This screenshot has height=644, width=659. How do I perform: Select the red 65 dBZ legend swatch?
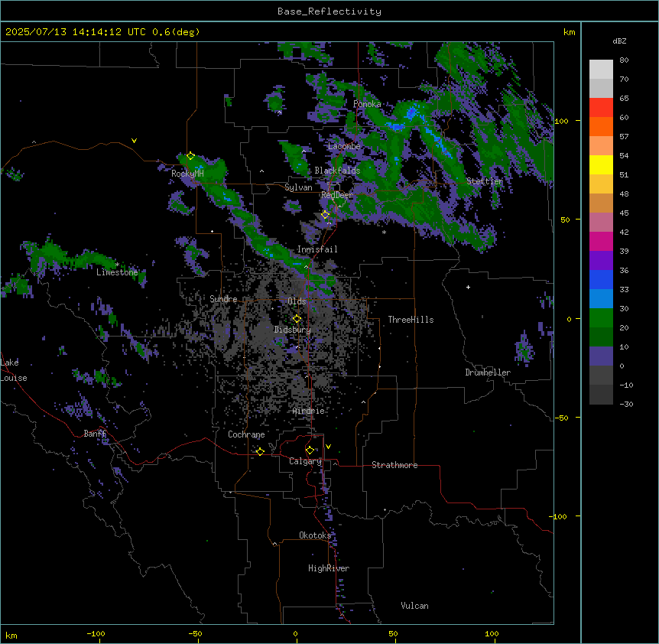[601, 108]
